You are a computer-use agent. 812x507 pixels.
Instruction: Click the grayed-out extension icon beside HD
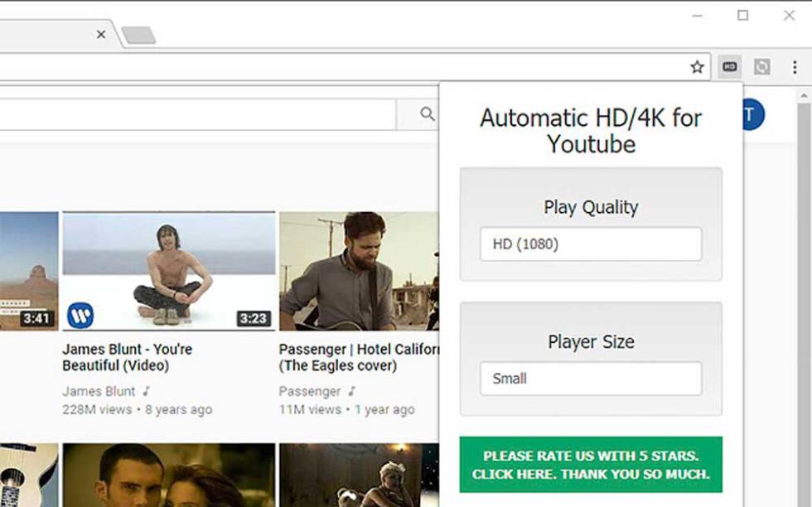[x=761, y=67]
